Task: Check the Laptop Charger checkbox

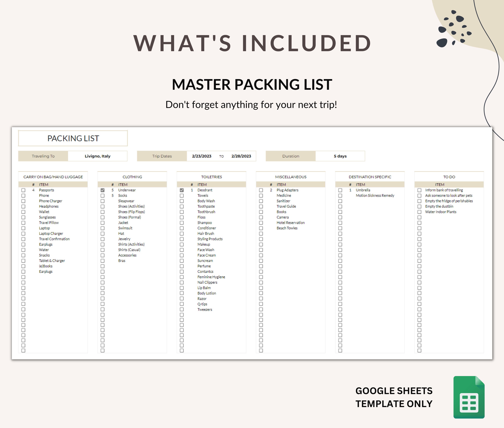Action: click(x=23, y=233)
